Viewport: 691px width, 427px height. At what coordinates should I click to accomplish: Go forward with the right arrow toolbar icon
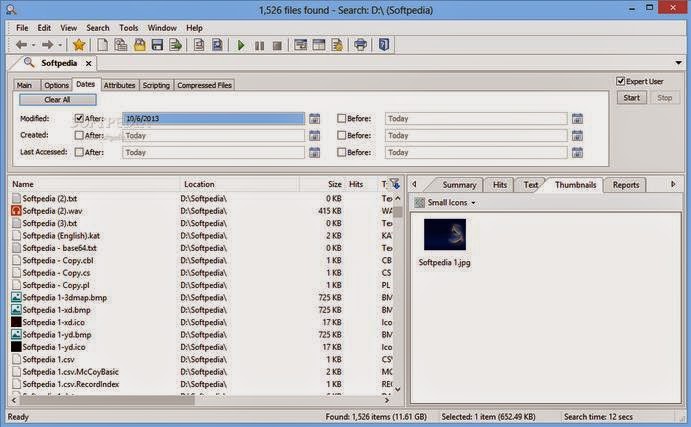coord(47,45)
